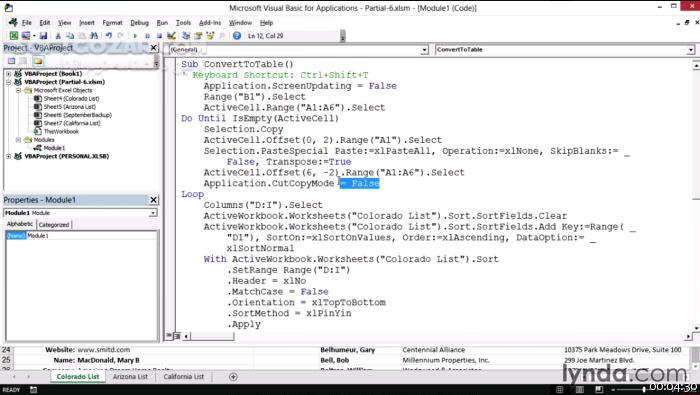Click the View Code icon in Project pane
This screenshot has width=700, height=395.
pyautogui.click(x=12, y=61)
